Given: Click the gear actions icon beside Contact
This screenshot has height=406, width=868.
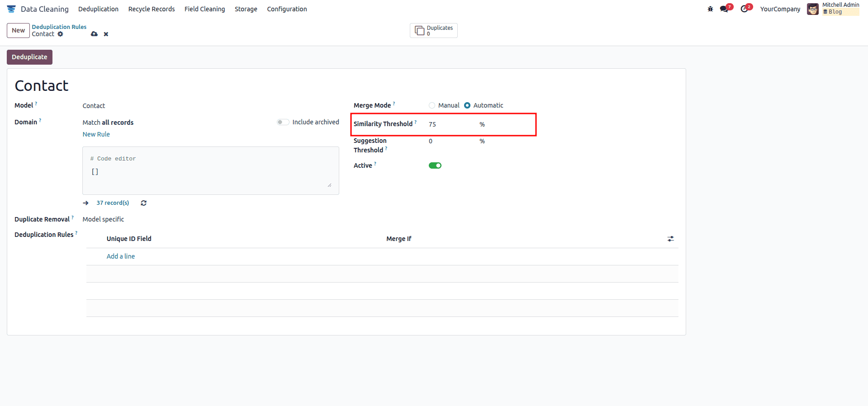Looking at the screenshot, I should tap(60, 34).
